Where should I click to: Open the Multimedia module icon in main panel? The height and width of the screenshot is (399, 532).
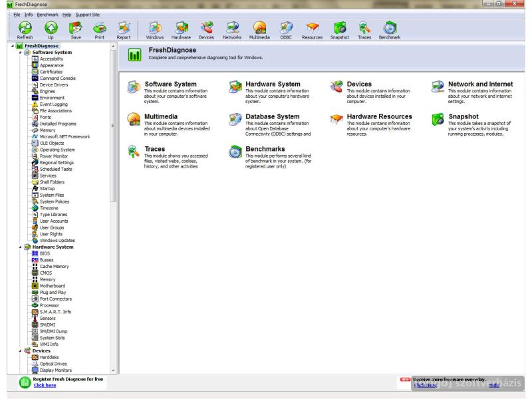click(134, 119)
